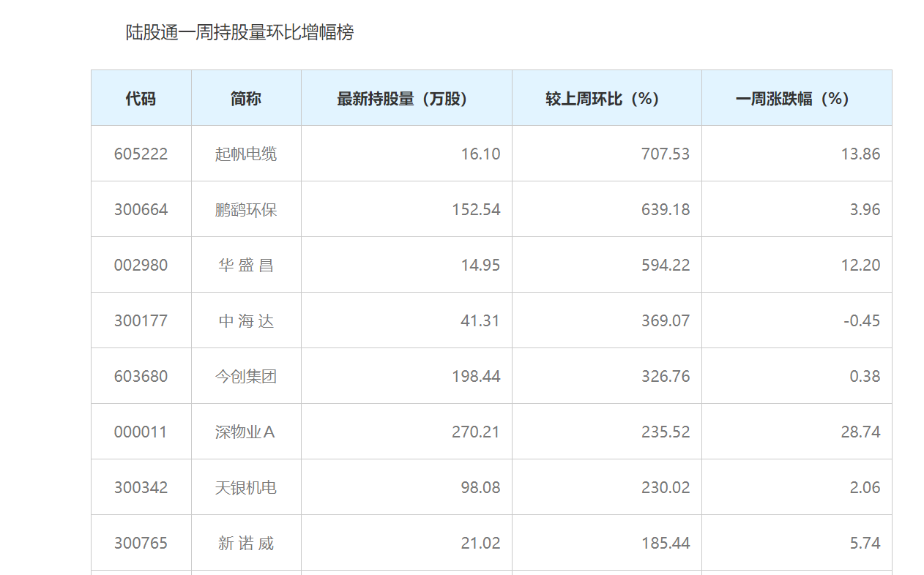The width and height of the screenshot is (924, 575).
Task: Click weekly ratio 369.07
Action: point(666,321)
